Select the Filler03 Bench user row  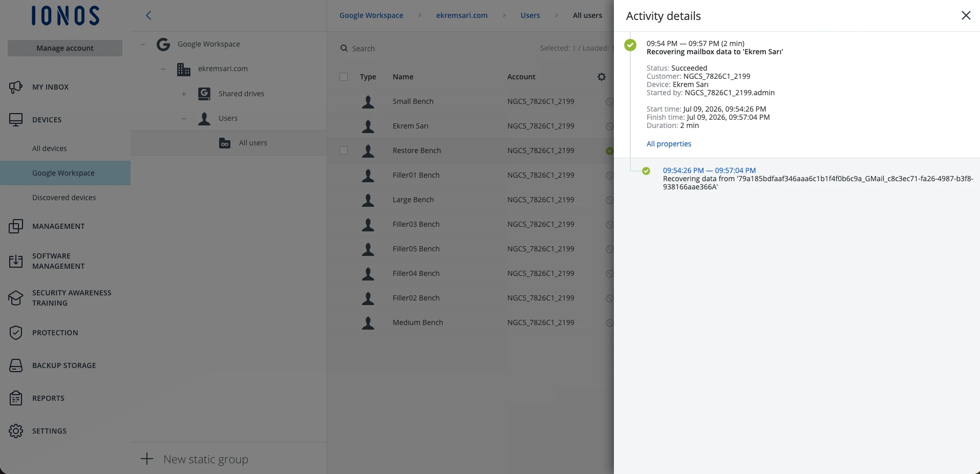tap(470, 224)
